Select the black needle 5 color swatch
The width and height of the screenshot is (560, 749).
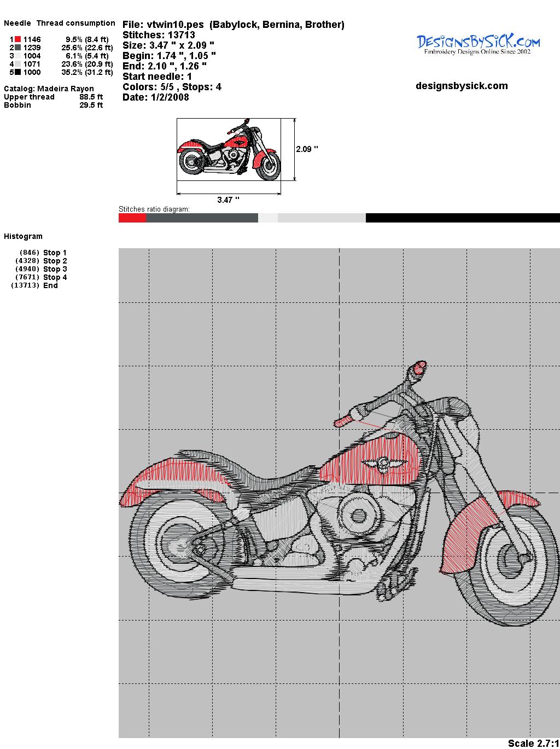coord(17,72)
